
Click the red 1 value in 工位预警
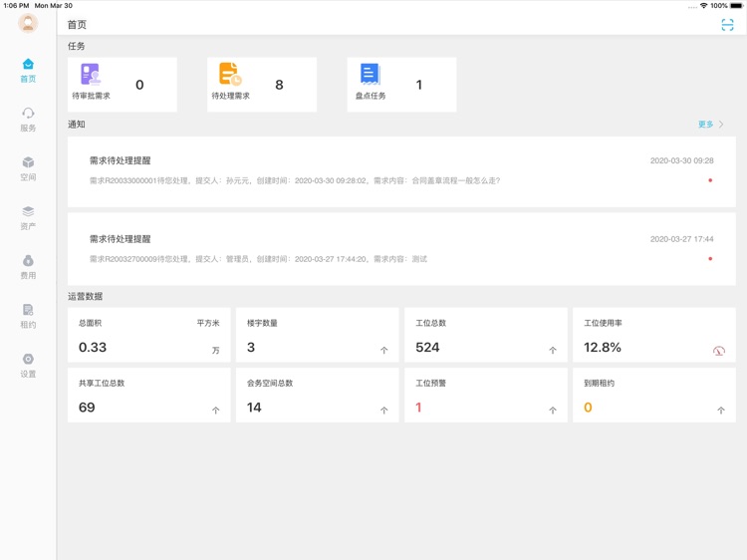point(418,408)
